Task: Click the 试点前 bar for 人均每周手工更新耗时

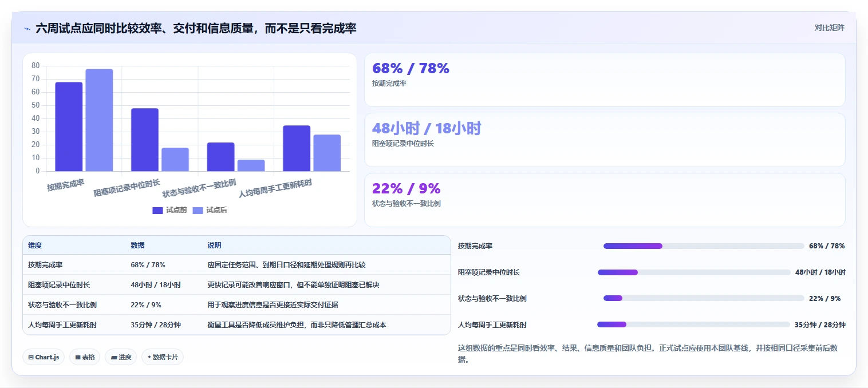Action: pyautogui.click(x=297, y=148)
